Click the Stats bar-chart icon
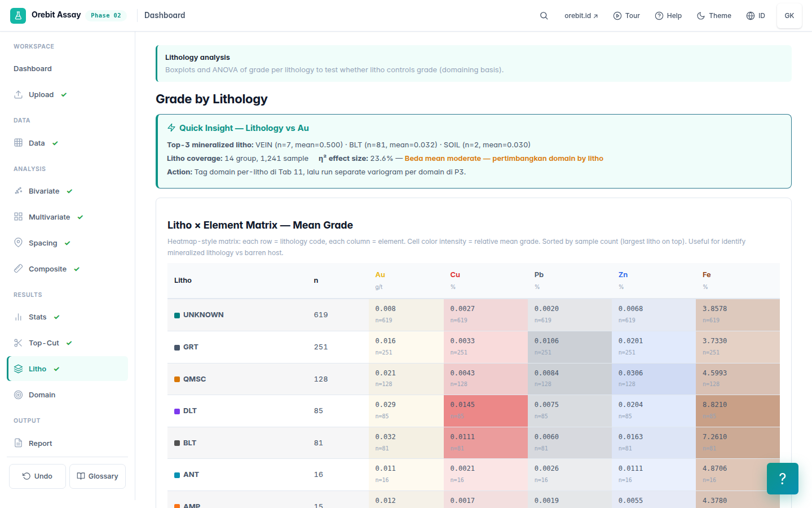Viewport: 812px width, 508px height. (x=18, y=317)
